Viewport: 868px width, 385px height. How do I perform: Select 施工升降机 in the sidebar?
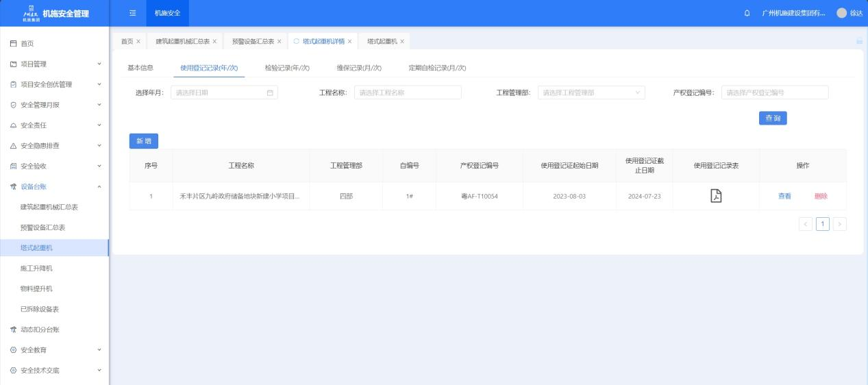pos(36,268)
